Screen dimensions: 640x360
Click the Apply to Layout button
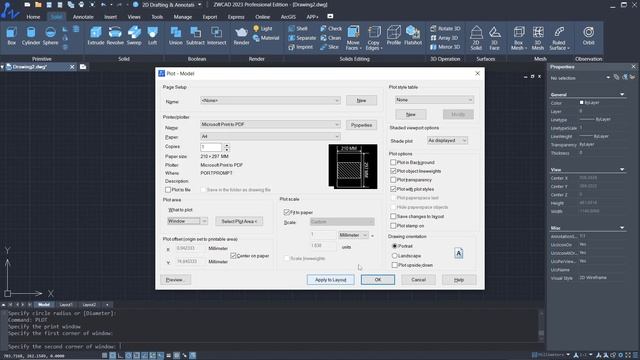pyautogui.click(x=331, y=280)
